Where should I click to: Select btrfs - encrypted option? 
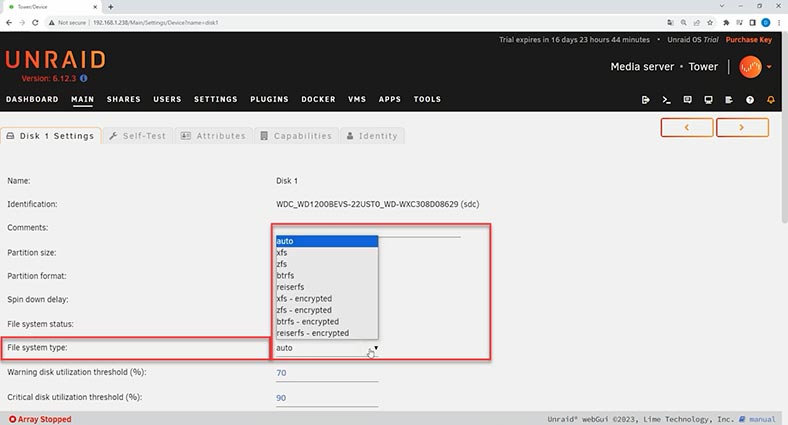pyautogui.click(x=327, y=322)
